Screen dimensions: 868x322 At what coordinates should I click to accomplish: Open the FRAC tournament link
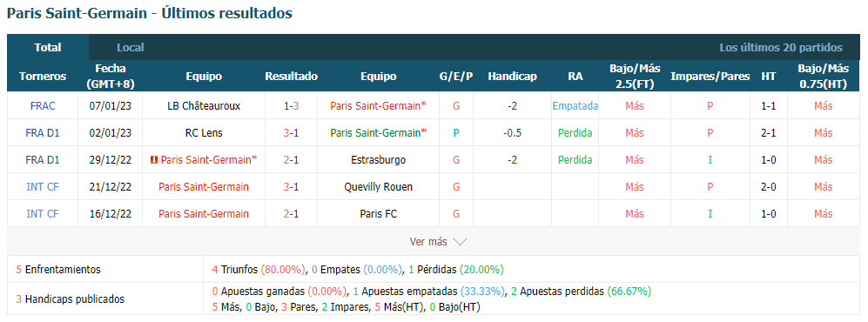tap(43, 105)
